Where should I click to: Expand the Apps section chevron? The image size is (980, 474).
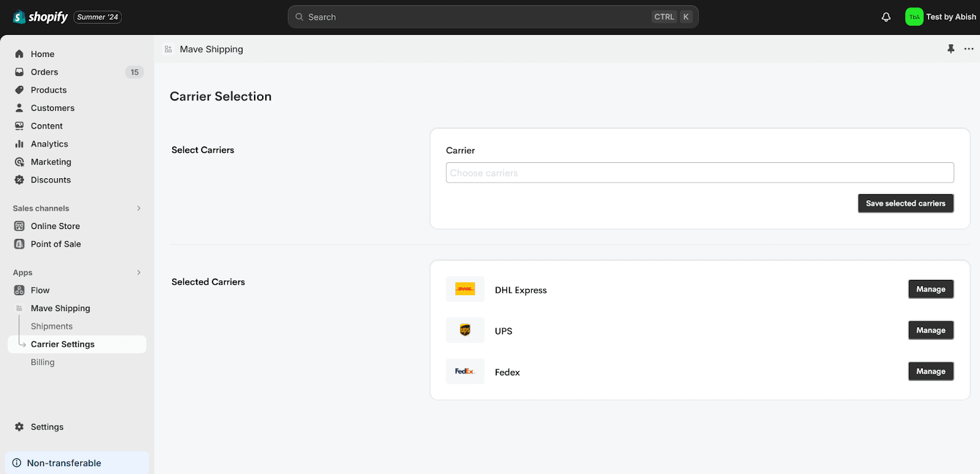(x=139, y=273)
